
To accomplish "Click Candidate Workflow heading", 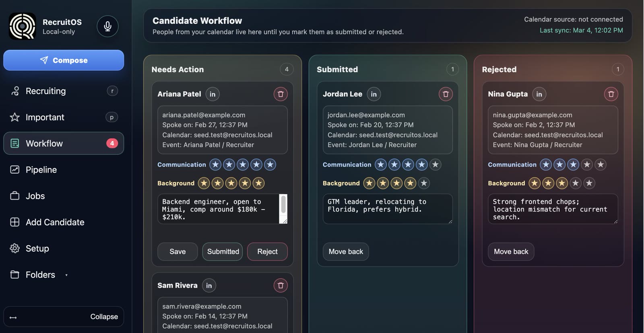I will [197, 21].
